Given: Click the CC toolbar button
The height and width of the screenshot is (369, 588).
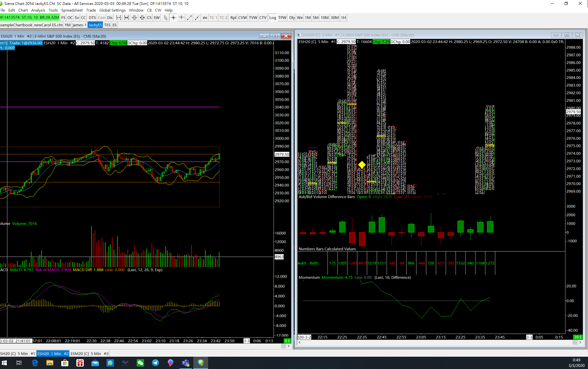Looking at the screenshot, I should point(83,18).
